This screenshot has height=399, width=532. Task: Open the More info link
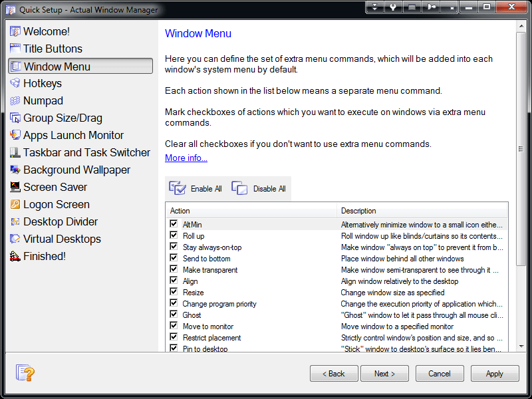point(186,158)
